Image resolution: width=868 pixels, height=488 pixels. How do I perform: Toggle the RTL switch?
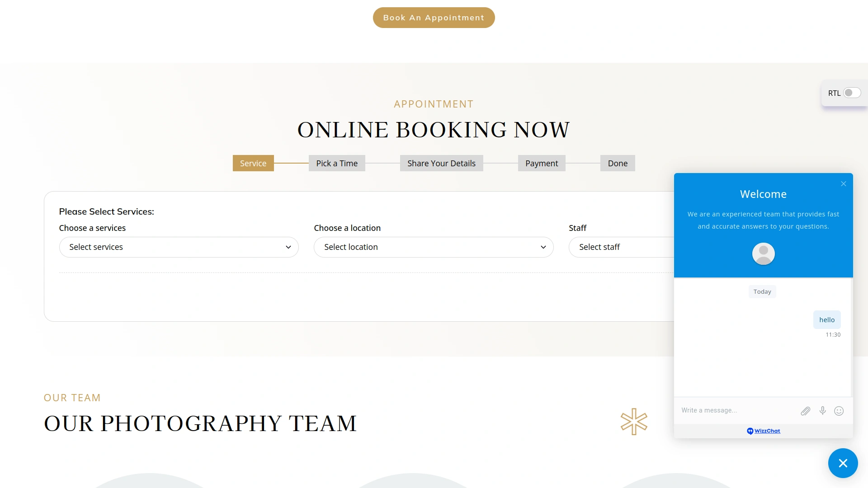pyautogui.click(x=852, y=93)
